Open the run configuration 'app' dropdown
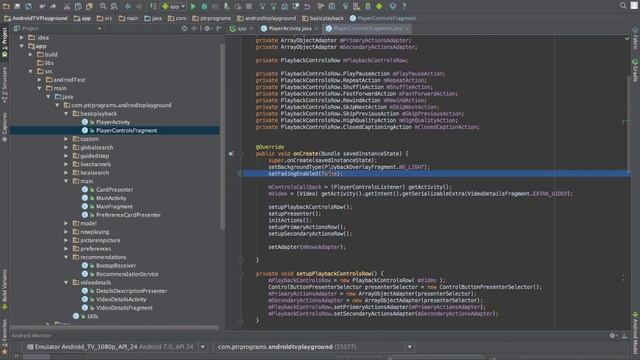 [174, 6]
